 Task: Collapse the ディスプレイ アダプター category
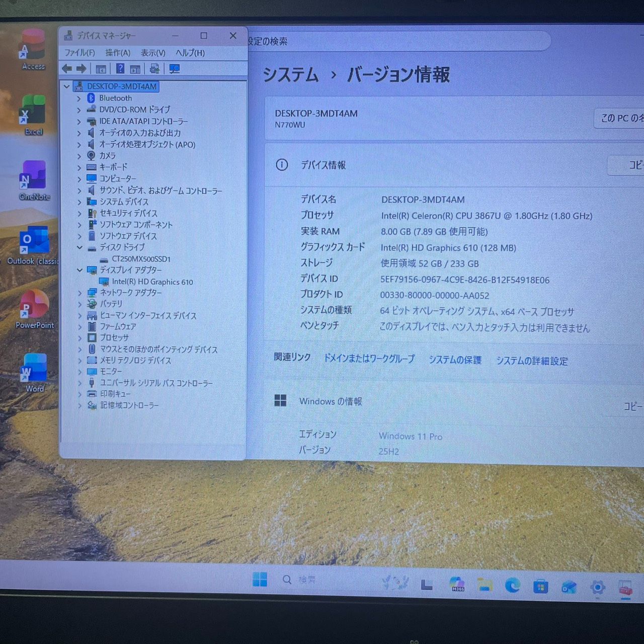(79, 270)
